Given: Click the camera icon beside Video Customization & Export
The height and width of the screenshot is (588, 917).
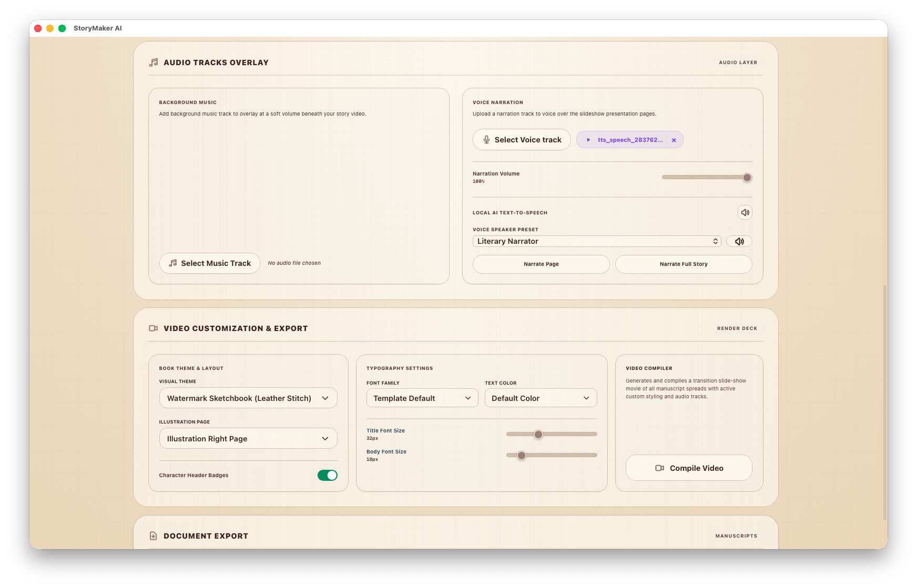Looking at the screenshot, I should click(154, 328).
